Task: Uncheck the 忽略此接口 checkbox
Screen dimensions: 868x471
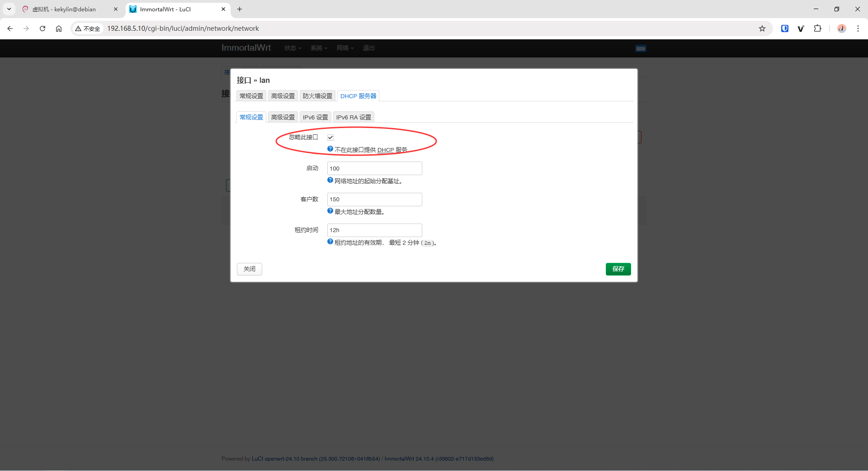Action: (330, 137)
